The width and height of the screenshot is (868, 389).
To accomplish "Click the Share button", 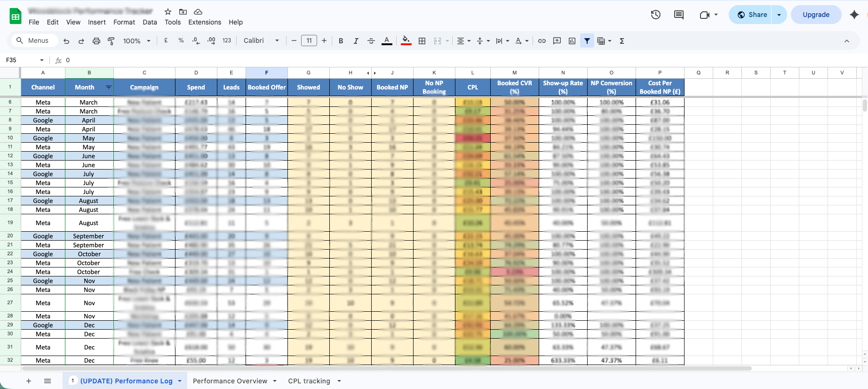I will click(752, 15).
